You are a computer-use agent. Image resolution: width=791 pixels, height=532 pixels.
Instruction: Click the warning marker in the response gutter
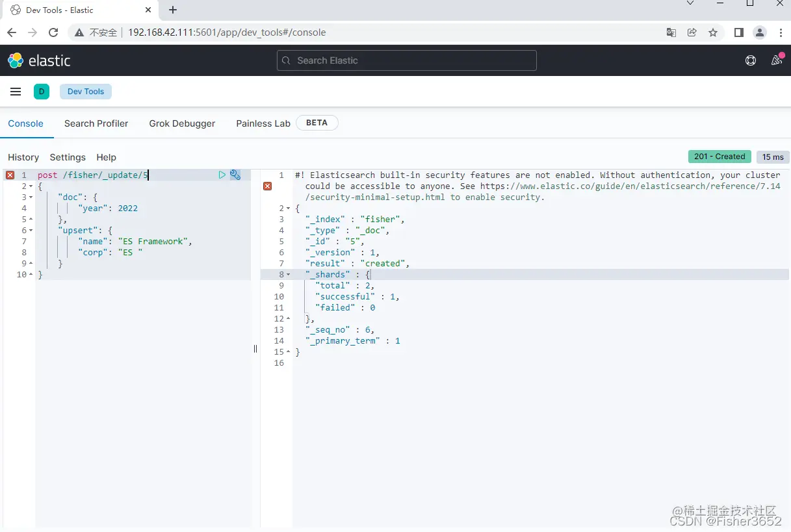pyautogui.click(x=267, y=186)
